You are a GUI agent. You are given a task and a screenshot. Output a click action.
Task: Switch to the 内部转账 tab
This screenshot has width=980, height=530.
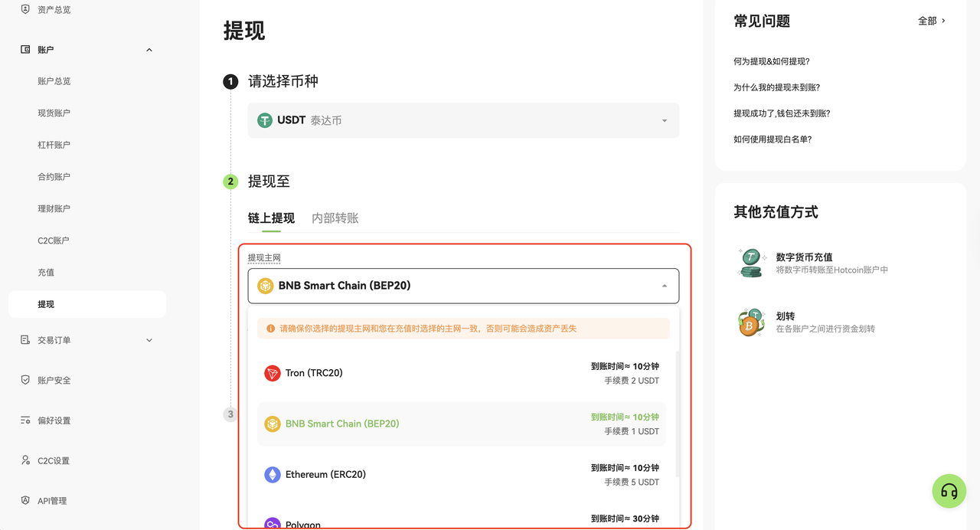click(335, 218)
